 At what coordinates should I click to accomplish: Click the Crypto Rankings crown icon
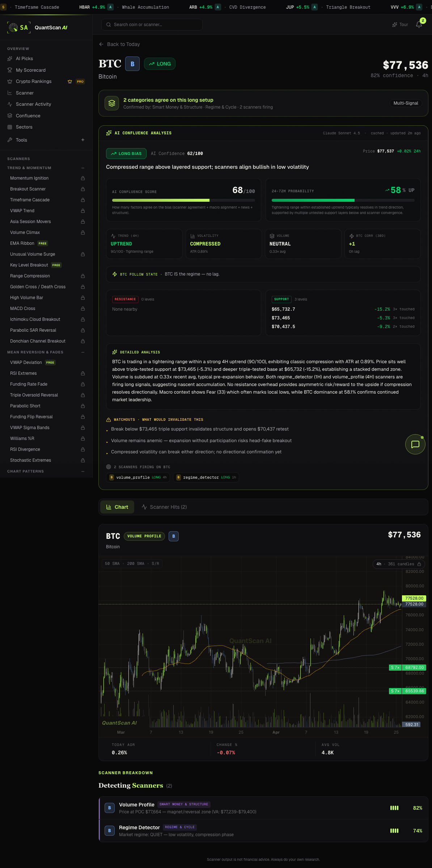point(10,81)
